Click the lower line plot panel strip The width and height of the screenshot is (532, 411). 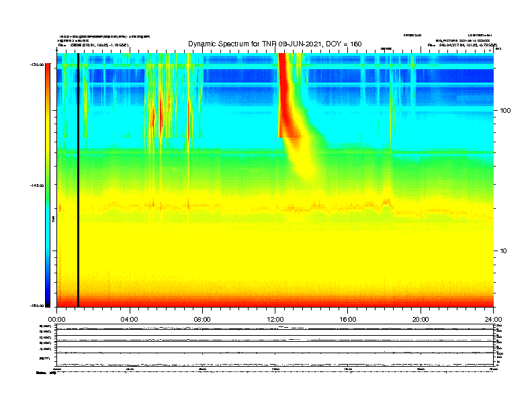(x=275, y=345)
